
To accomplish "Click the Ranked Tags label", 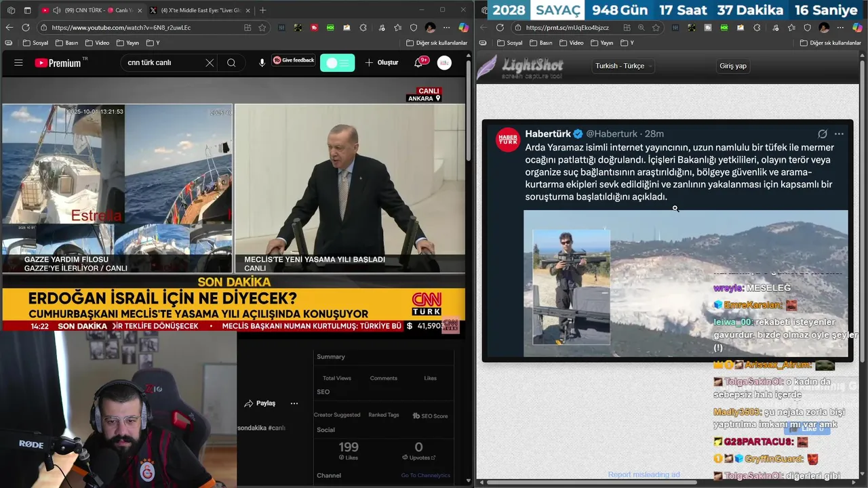I will [x=383, y=415].
